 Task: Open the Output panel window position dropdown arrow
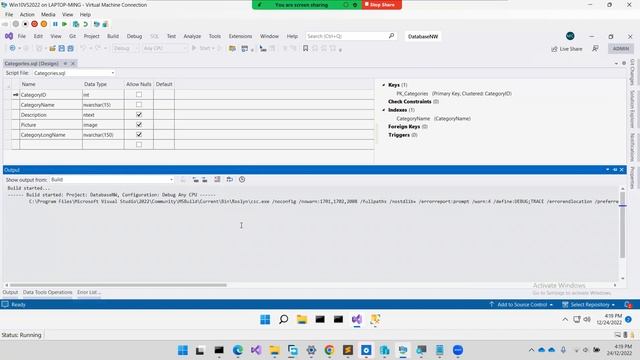[607, 169]
